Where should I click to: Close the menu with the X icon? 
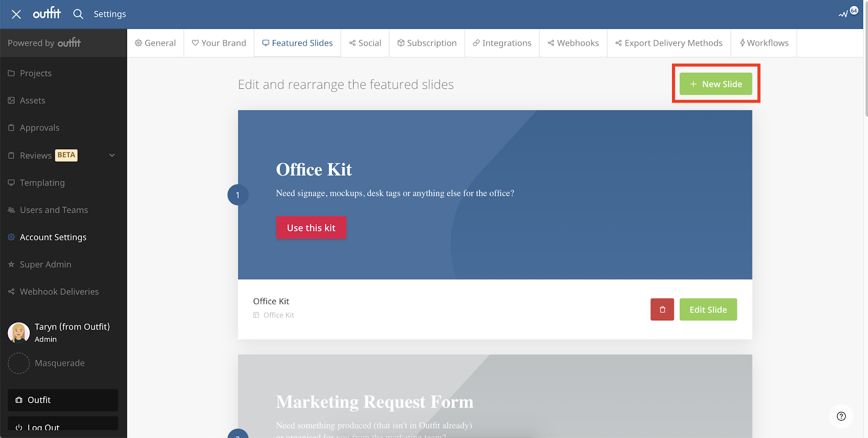[x=16, y=14]
